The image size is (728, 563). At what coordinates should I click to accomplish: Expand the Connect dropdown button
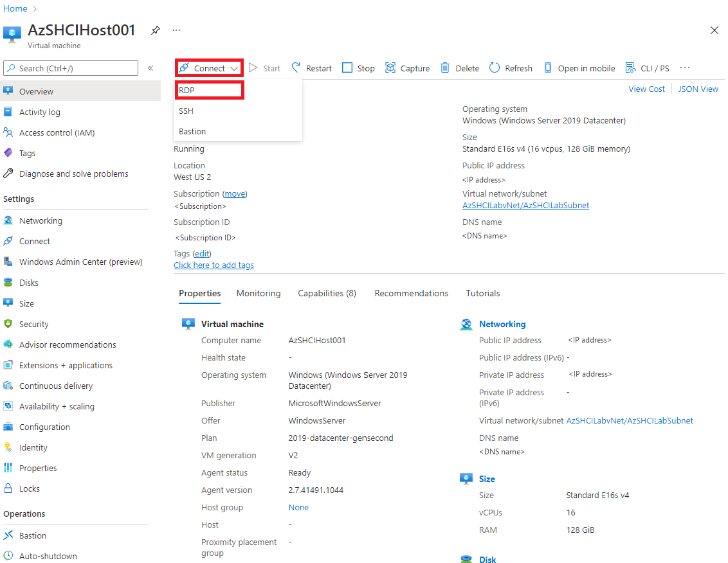[x=210, y=68]
